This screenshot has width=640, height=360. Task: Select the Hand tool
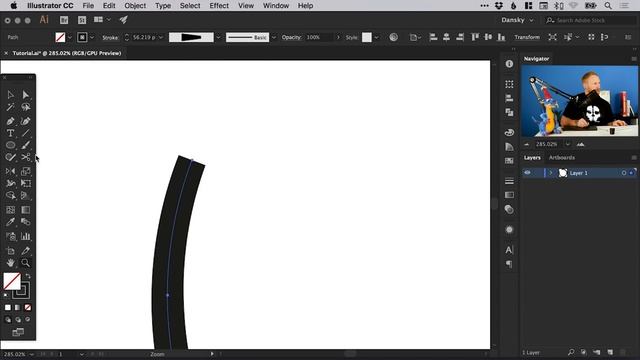click(x=11, y=263)
